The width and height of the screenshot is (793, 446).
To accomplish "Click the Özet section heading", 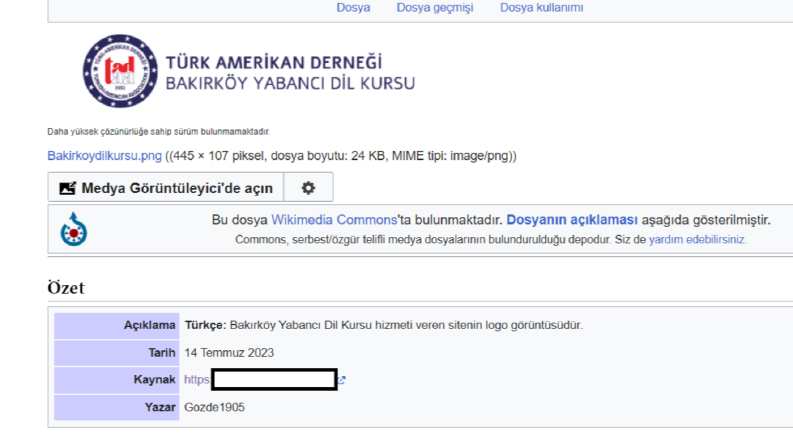I will [66, 287].
